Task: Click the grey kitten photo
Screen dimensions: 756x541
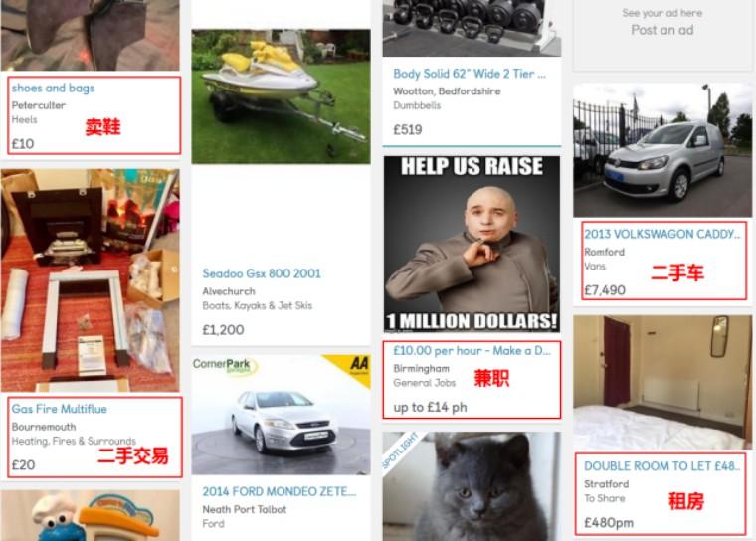Action: click(472, 486)
